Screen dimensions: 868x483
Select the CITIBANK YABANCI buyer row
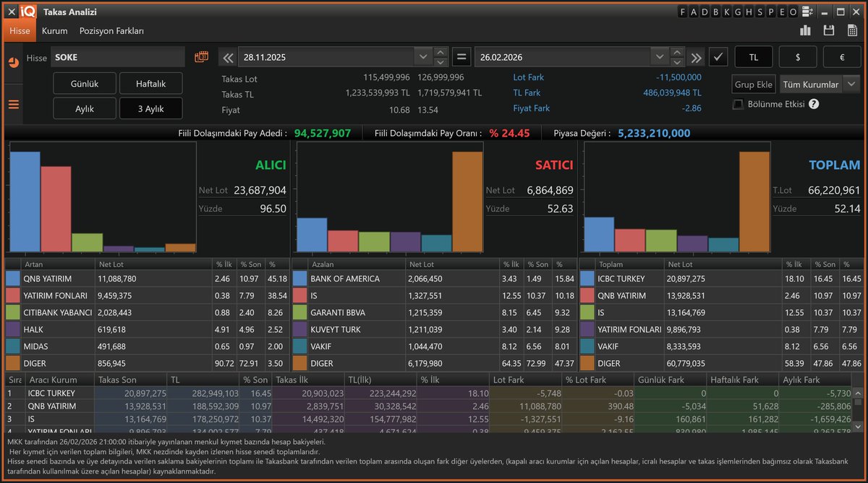(x=145, y=312)
